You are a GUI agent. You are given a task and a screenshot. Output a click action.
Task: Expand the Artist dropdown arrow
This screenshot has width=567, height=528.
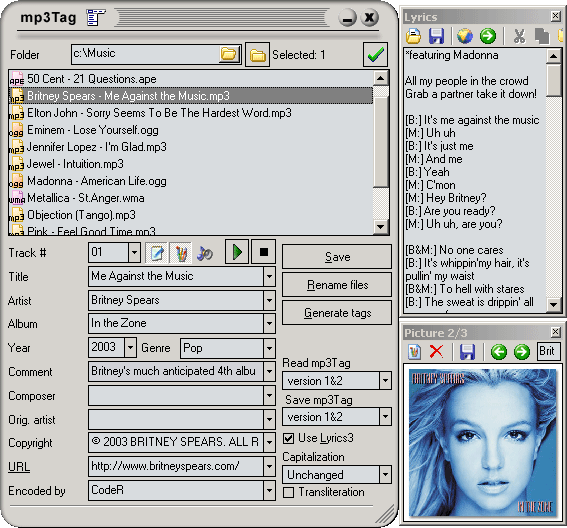269,301
